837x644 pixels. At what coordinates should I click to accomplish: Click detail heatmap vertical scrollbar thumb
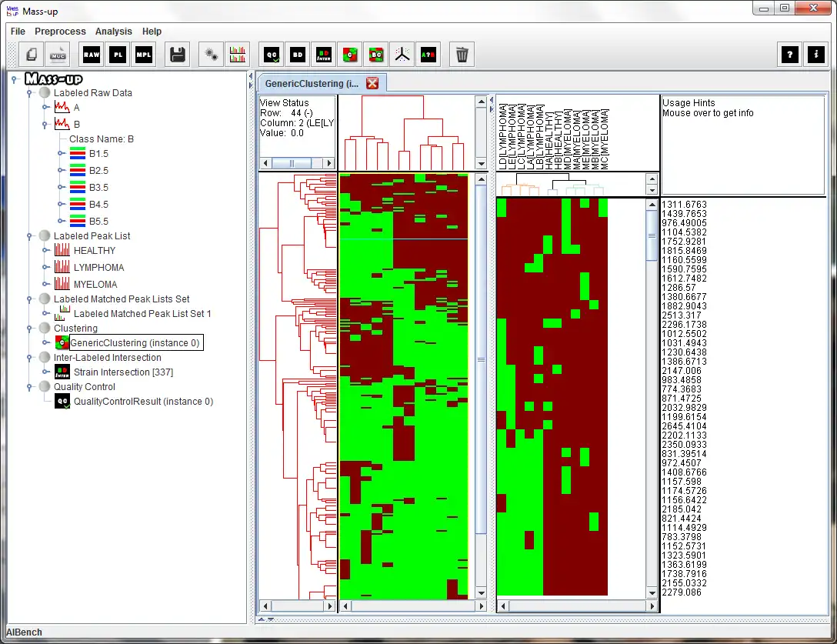pos(652,236)
